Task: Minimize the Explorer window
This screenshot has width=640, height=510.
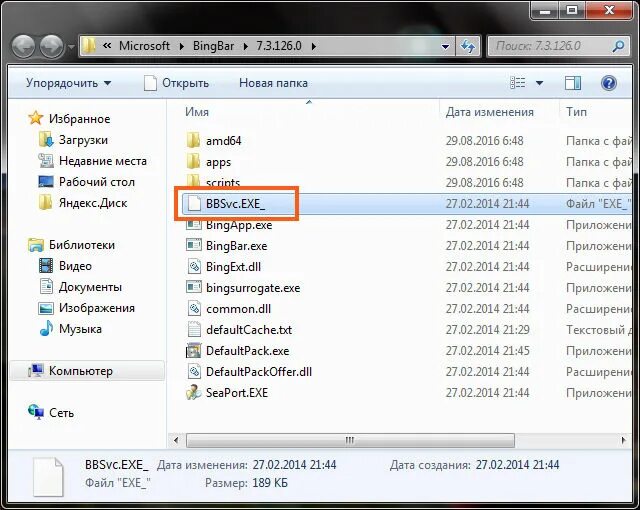Action: tap(545, 10)
